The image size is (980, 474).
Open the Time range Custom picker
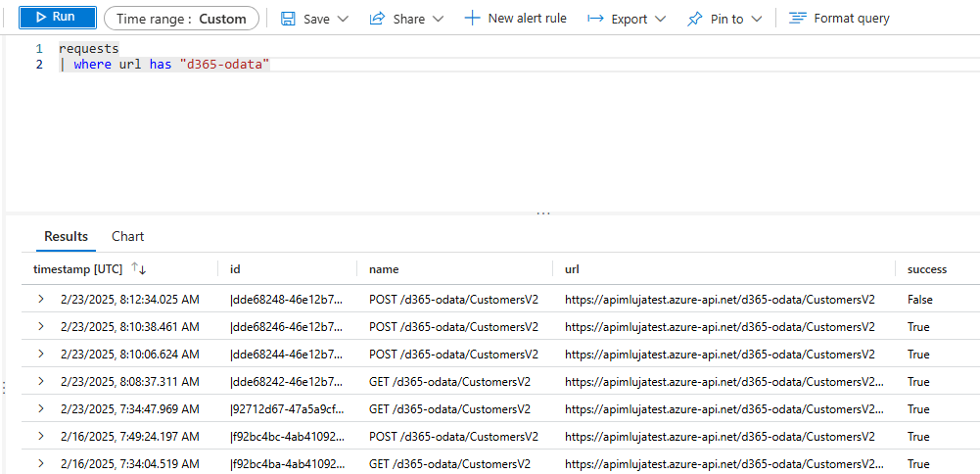(182, 19)
